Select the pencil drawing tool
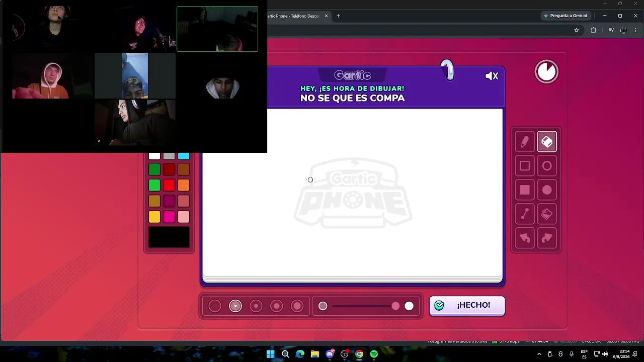 [525, 142]
